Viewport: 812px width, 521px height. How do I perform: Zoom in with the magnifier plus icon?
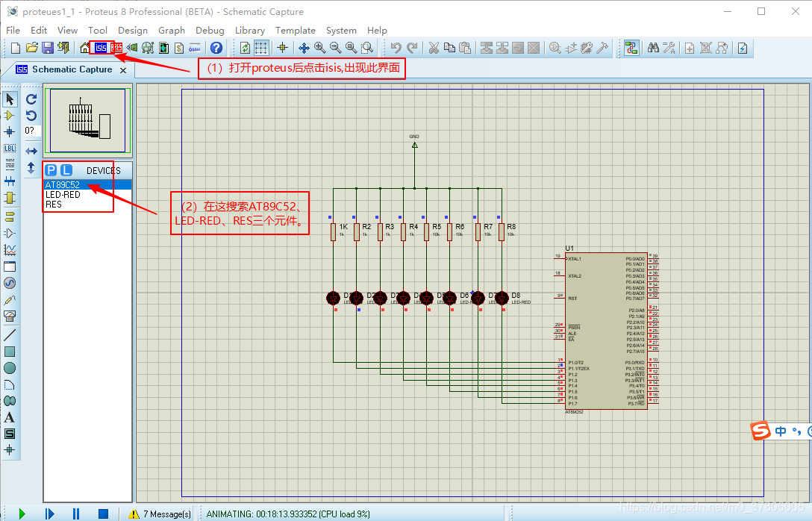[x=319, y=49]
